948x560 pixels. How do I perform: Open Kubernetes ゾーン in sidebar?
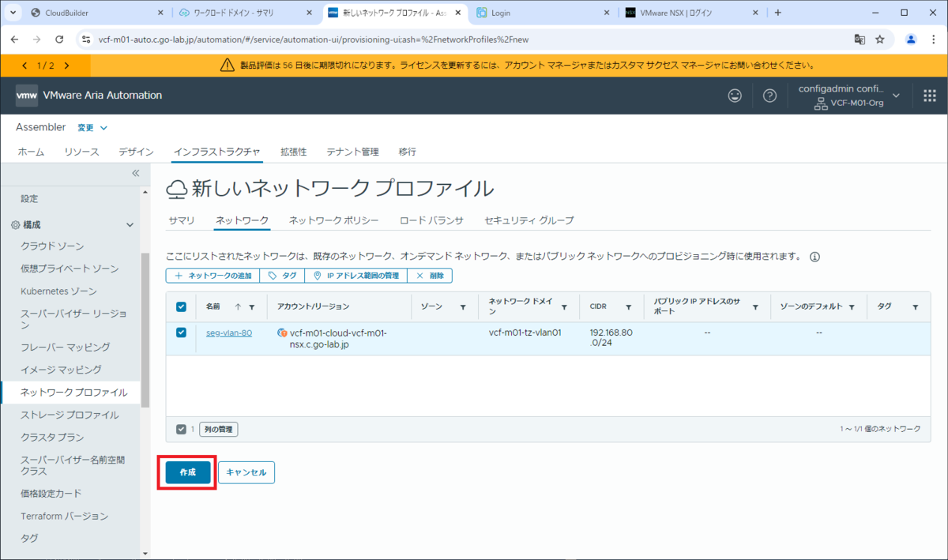(58, 291)
